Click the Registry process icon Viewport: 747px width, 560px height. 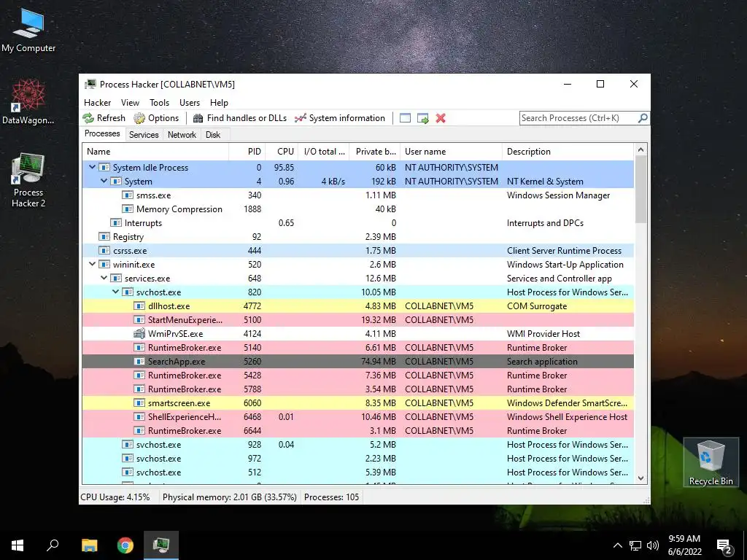(104, 237)
